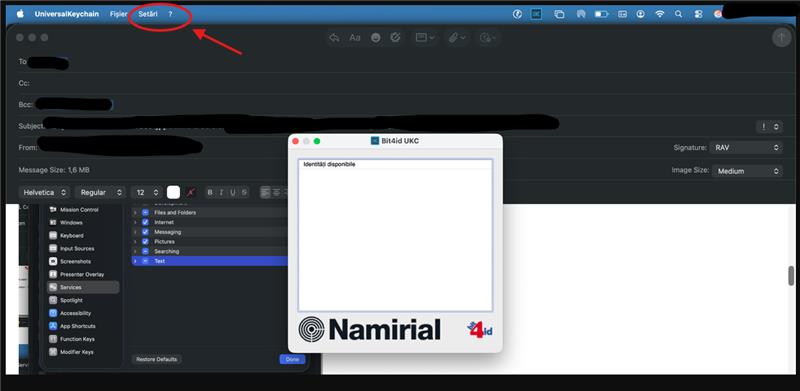Align text left in the format bar

[x=265, y=192]
